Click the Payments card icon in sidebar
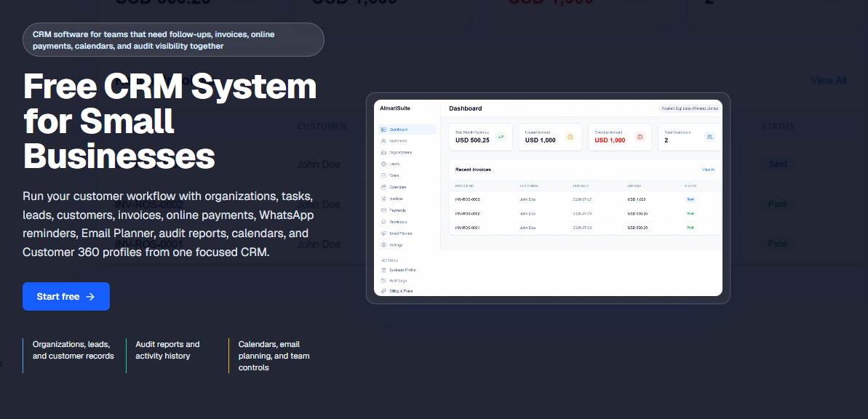Image resolution: width=868 pixels, height=419 pixels. (x=383, y=210)
